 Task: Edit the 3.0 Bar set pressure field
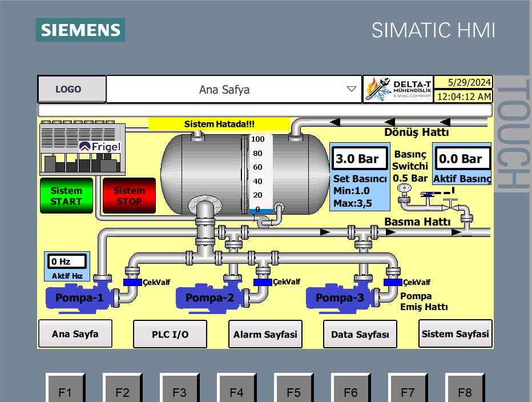[x=357, y=159]
